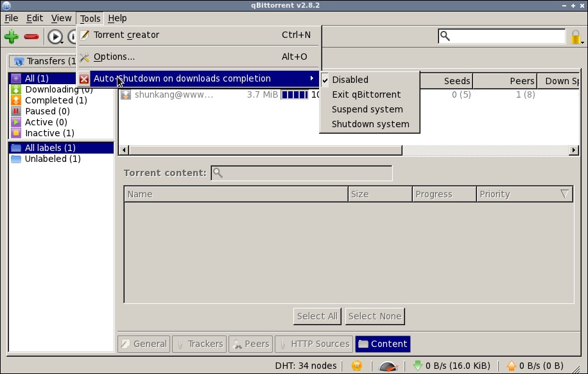Screen dimensions: 588x374
Task: Click the horizontal scrollbar thumb in torrent list
Action: [266, 150]
